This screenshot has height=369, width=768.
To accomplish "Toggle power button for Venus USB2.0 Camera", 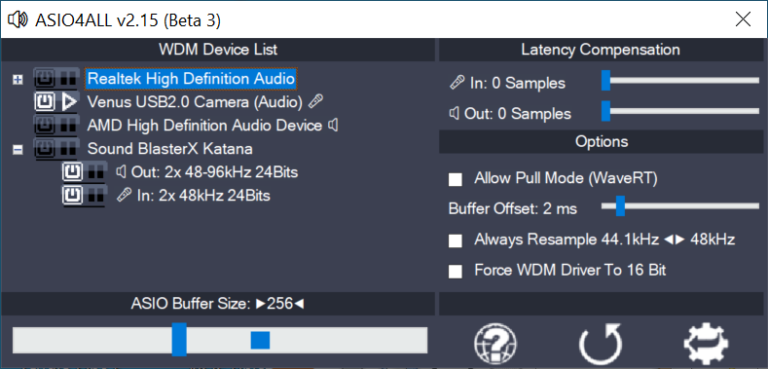I will click(45, 102).
